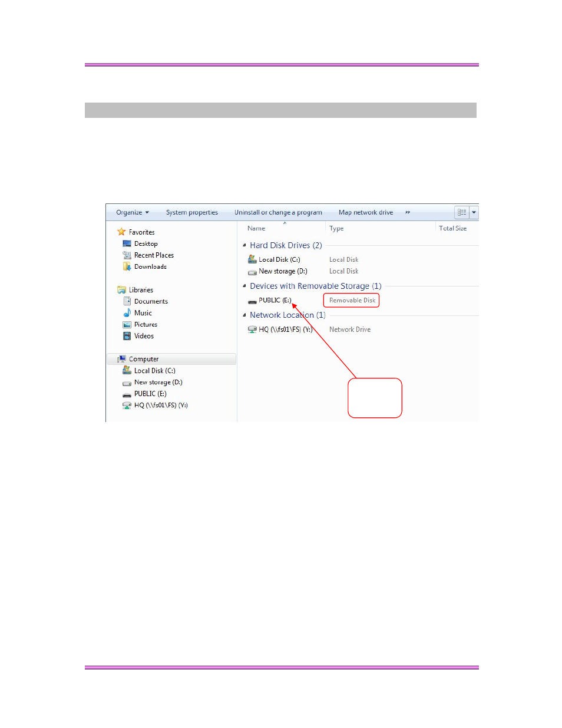This screenshot has width=562, height=728.
Task: Open the Organize dropdown menu
Action: pos(133,213)
